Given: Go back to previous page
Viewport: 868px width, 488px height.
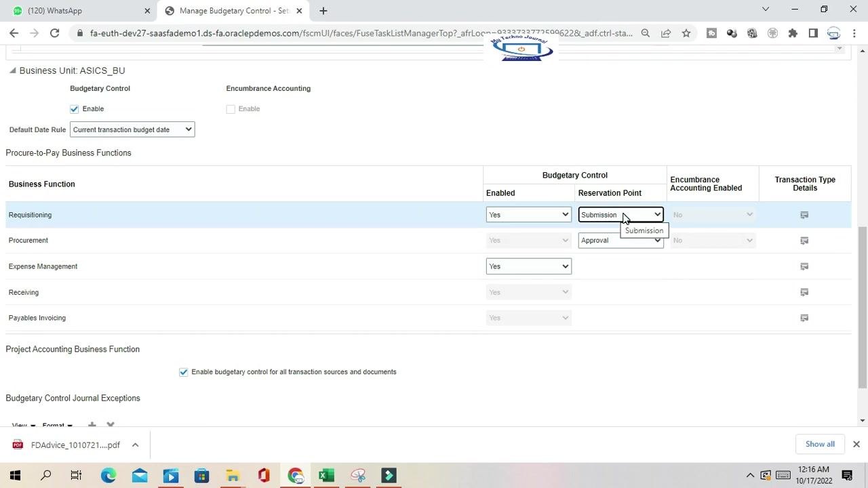Looking at the screenshot, I should click(14, 33).
